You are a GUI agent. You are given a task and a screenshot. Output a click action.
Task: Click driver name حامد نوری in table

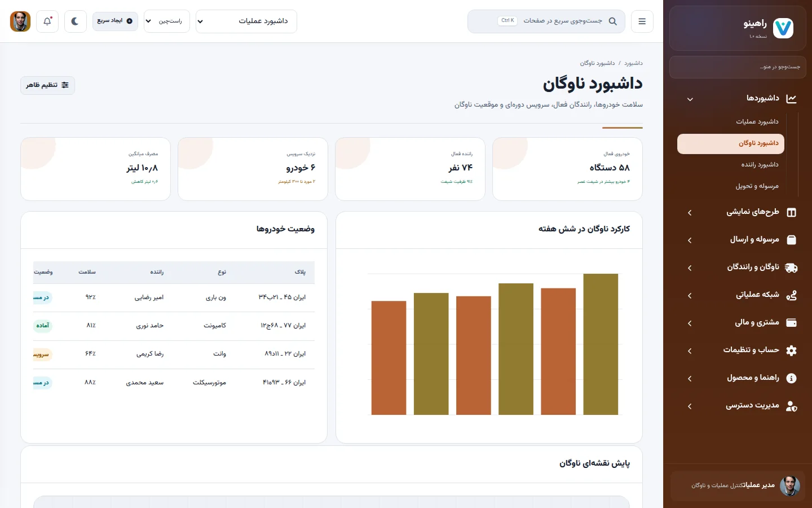[x=150, y=326]
